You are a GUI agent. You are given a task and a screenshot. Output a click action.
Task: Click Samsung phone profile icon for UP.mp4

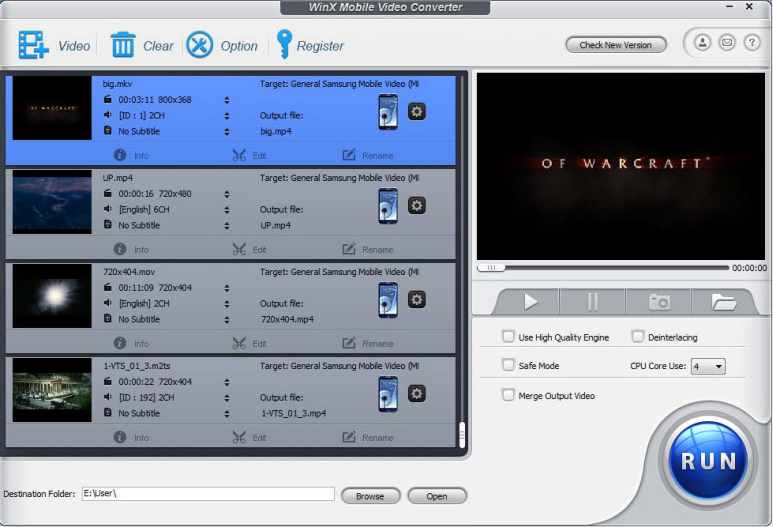tap(388, 206)
